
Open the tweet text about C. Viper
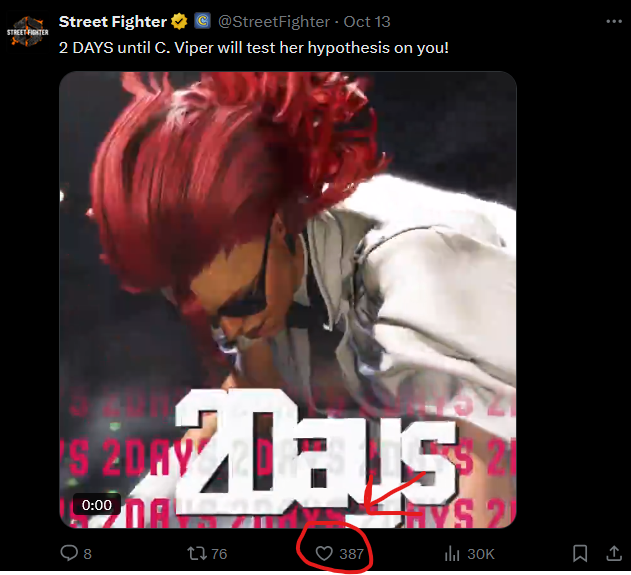(254, 48)
